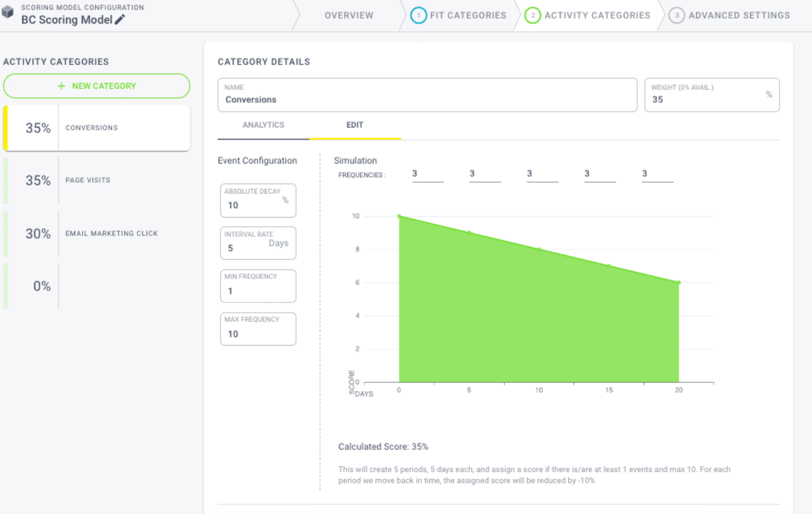This screenshot has width=812, height=514.
Task: Open the Email Marketing Click category
Action: (97, 233)
